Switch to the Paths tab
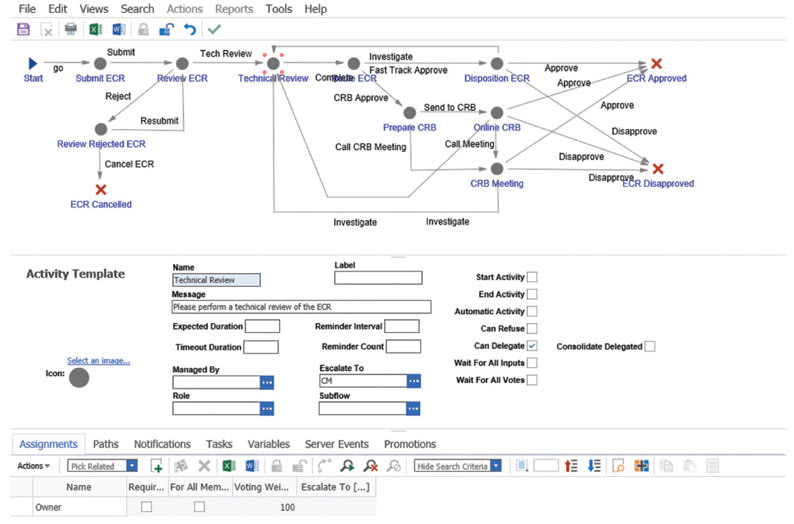 coord(106,444)
